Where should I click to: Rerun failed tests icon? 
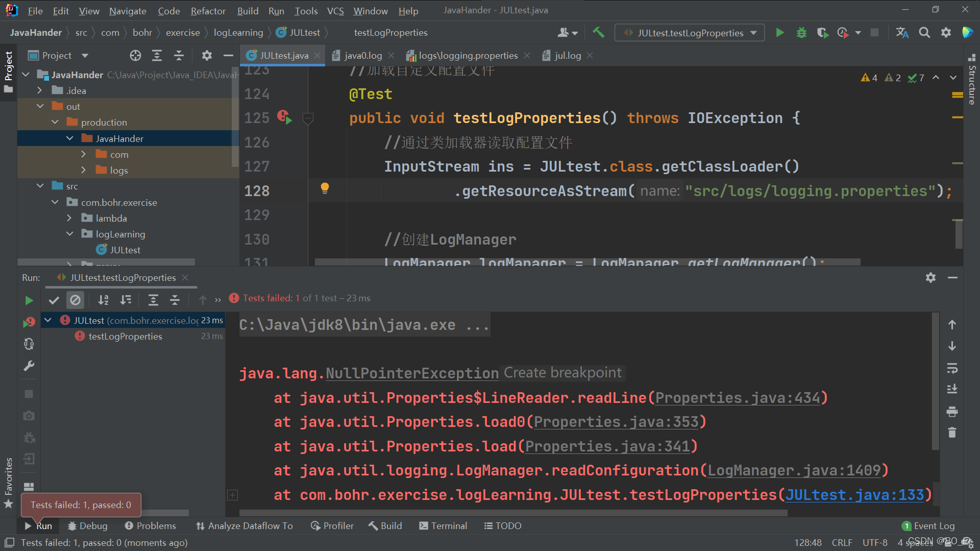[x=29, y=322]
